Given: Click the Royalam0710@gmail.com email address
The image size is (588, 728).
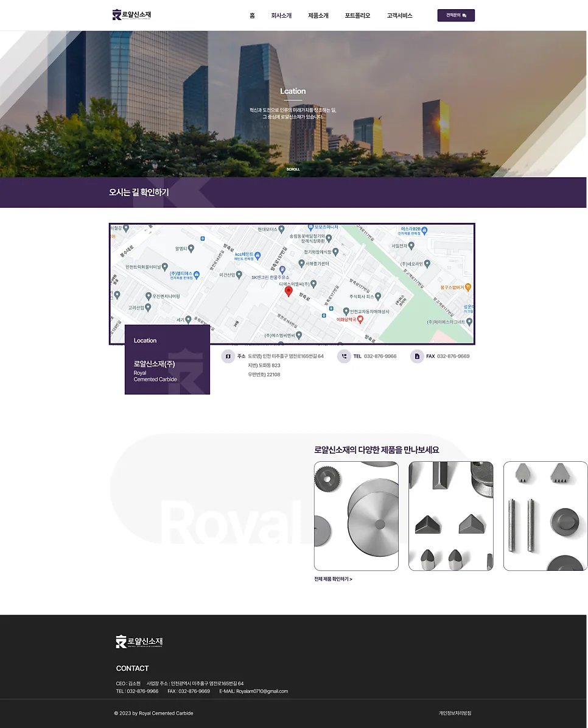Looking at the screenshot, I should [x=262, y=691].
